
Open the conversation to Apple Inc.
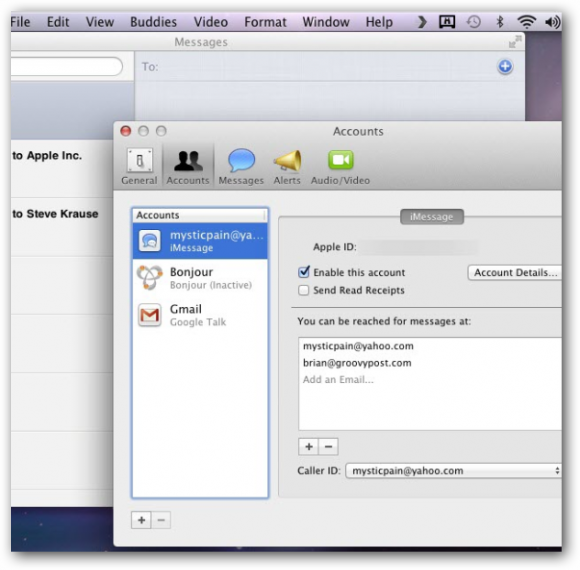click(x=62, y=169)
